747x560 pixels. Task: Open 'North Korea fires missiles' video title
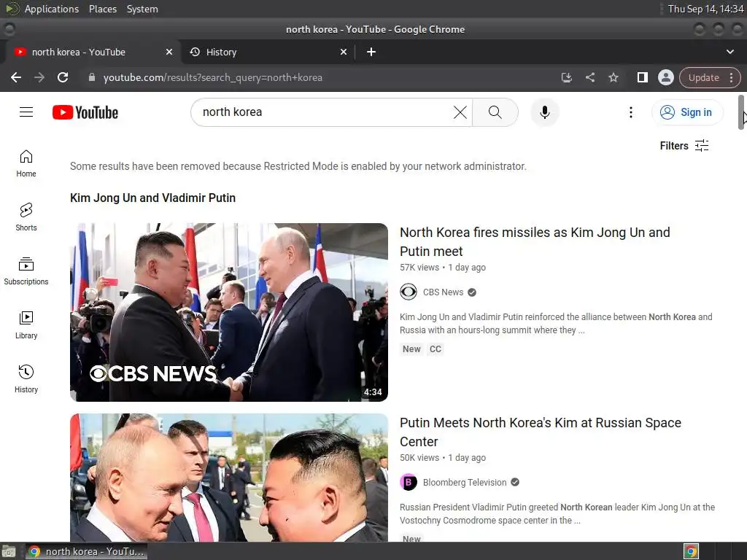coord(535,242)
